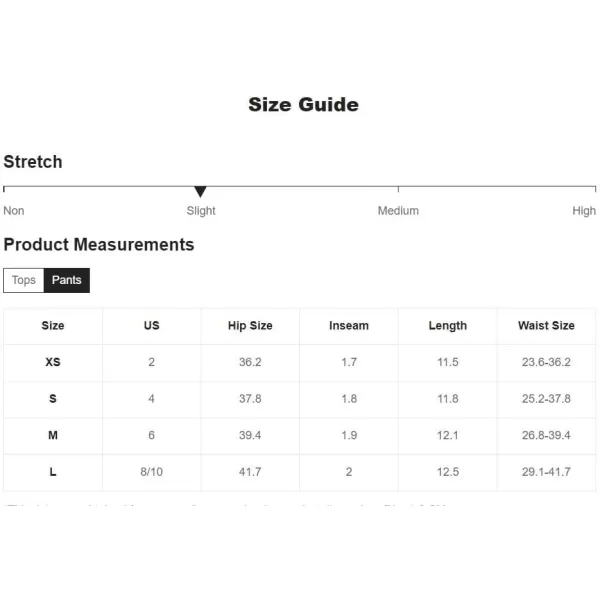Screen dimensions: 600x600
Task: Select the XS size row label
Action: click(x=53, y=362)
